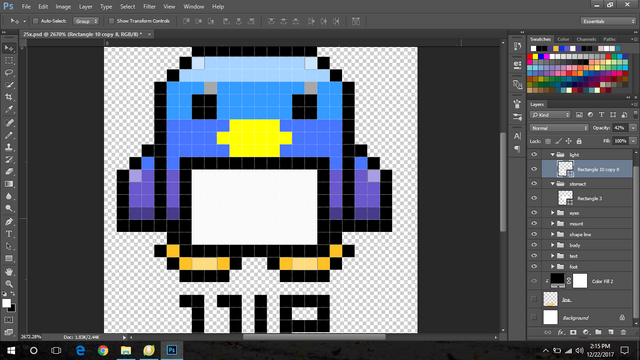This screenshot has width=640, height=360.
Task: Select the Lasso tool
Action: coord(9,73)
